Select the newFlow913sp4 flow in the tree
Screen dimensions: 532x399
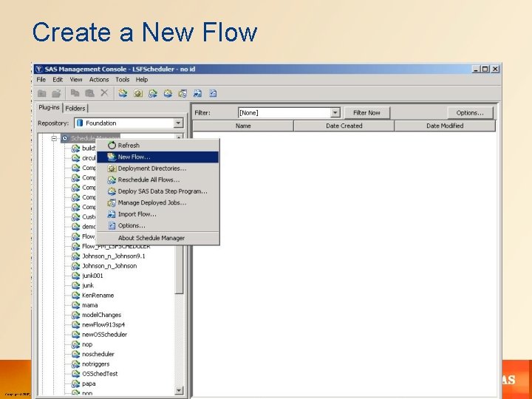pos(103,324)
